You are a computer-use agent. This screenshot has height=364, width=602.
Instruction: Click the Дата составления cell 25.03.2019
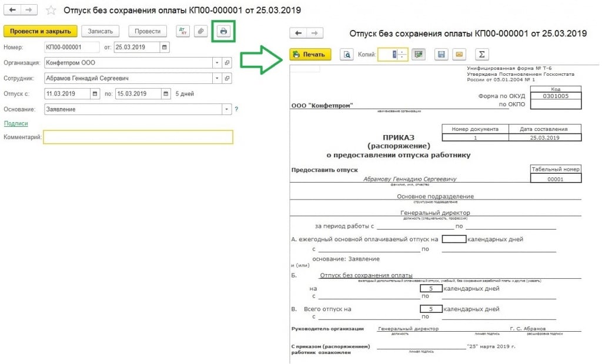click(545, 137)
